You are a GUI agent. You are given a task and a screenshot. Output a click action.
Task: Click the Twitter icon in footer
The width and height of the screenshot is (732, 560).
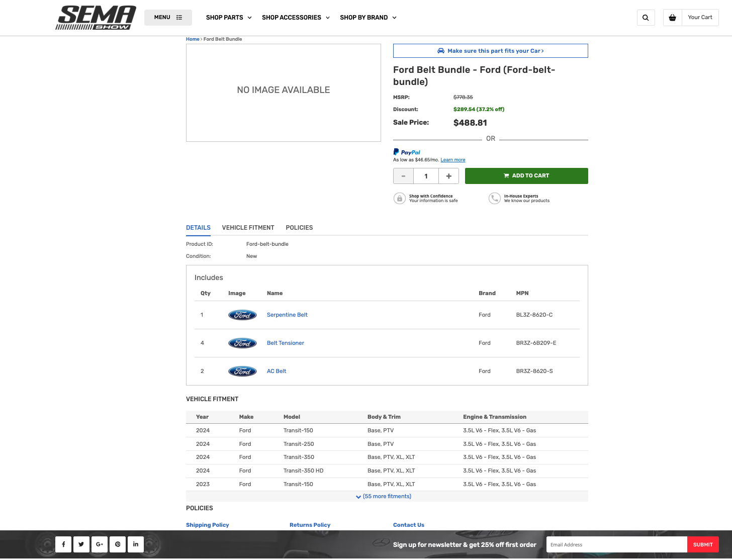click(81, 544)
